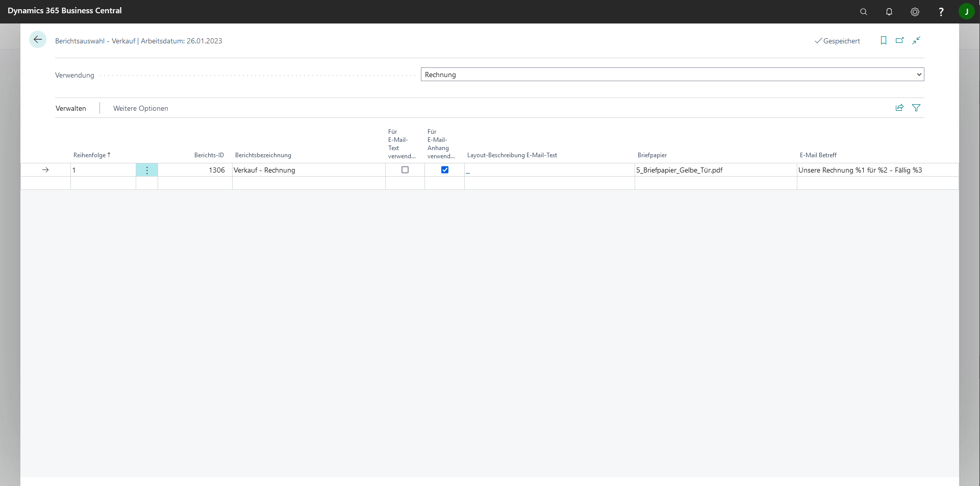Select 'Verkauf - Rechnung' cell
The height and width of the screenshot is (486, 980).
coord(309,170)
